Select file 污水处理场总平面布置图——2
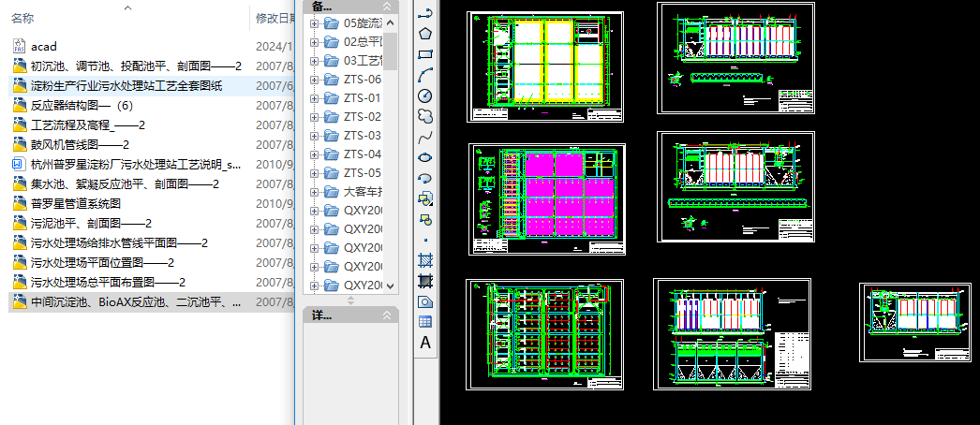The width and height of the screenshot is (980, 425). pos(108,282)
